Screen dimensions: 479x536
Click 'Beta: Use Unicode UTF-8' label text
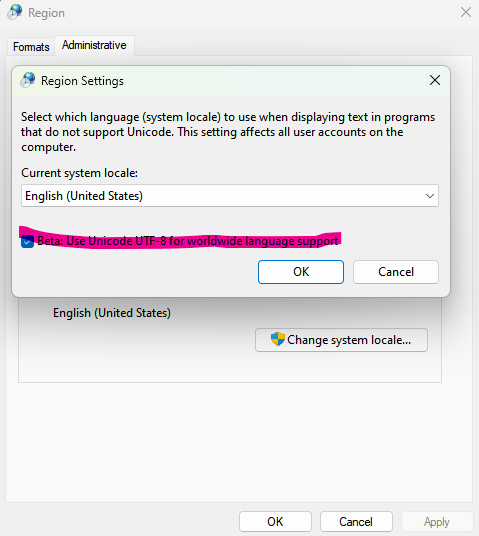pos(188,241)
